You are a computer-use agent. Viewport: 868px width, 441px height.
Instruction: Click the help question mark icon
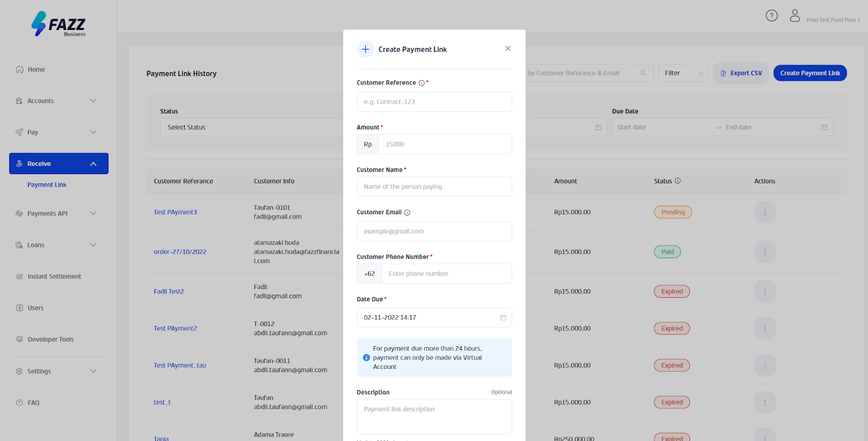771,16
